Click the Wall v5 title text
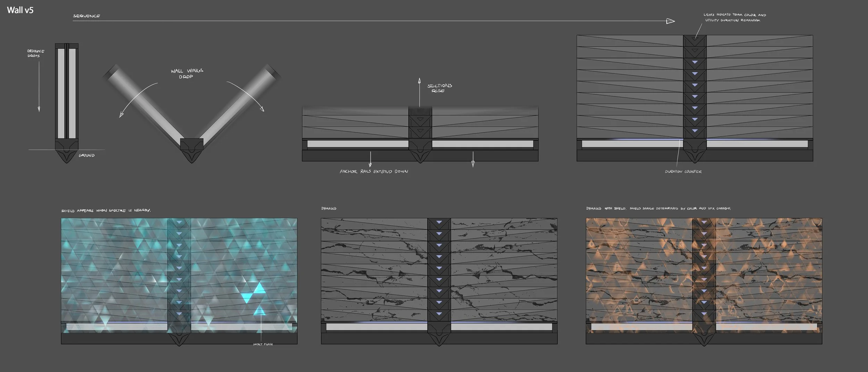This screenshot has height=372, width=868. [20, 10]
